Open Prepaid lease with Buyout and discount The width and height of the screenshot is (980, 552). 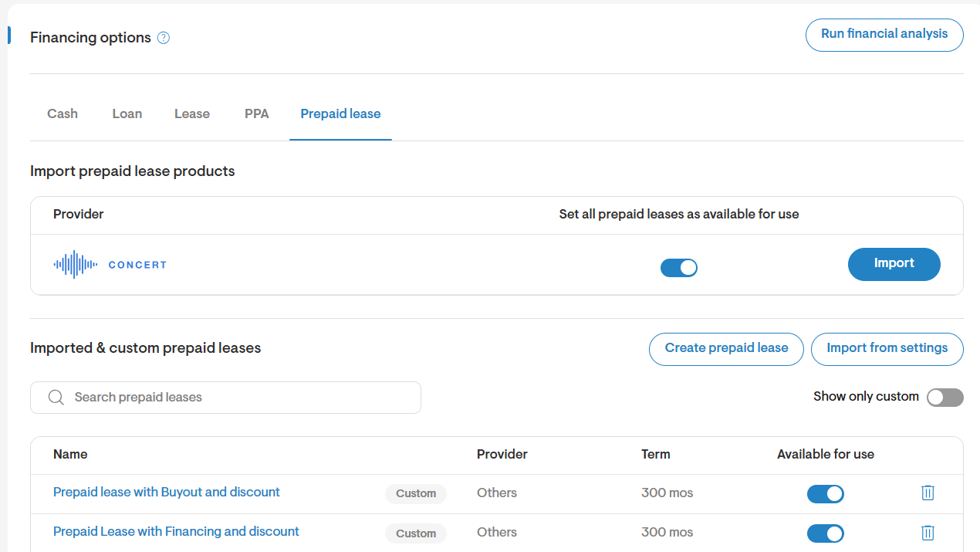pyautogui.click(x=167, y=493)
